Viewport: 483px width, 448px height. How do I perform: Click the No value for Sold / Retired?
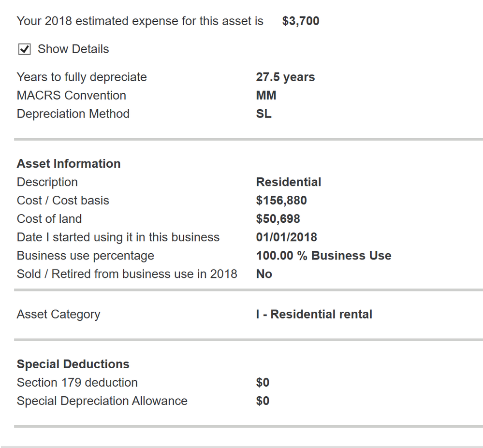pos(264,274)
